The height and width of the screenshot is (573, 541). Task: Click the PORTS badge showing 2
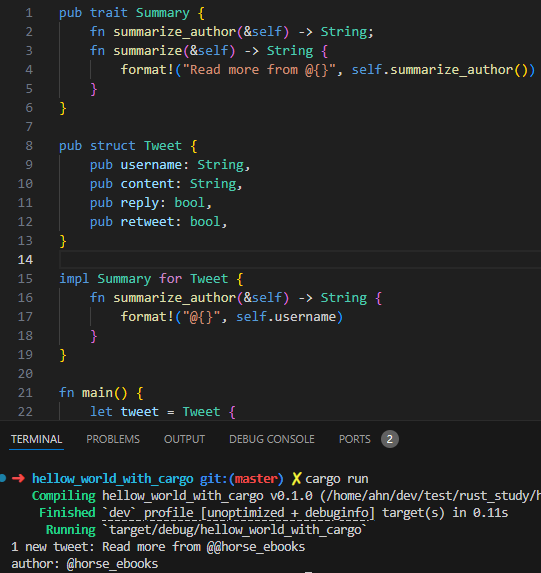point(390,439)
